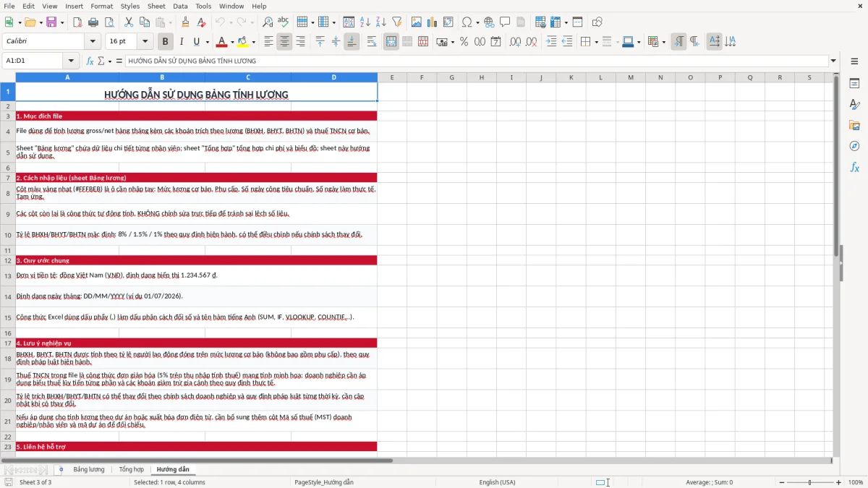Switch to the Bảng lương sheet tab
This screenshot has width=868, height=488.
[x=88, y=469]
